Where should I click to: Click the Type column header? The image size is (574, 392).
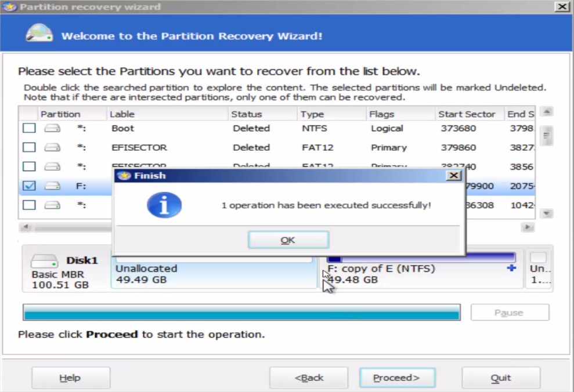pos(332,114)
